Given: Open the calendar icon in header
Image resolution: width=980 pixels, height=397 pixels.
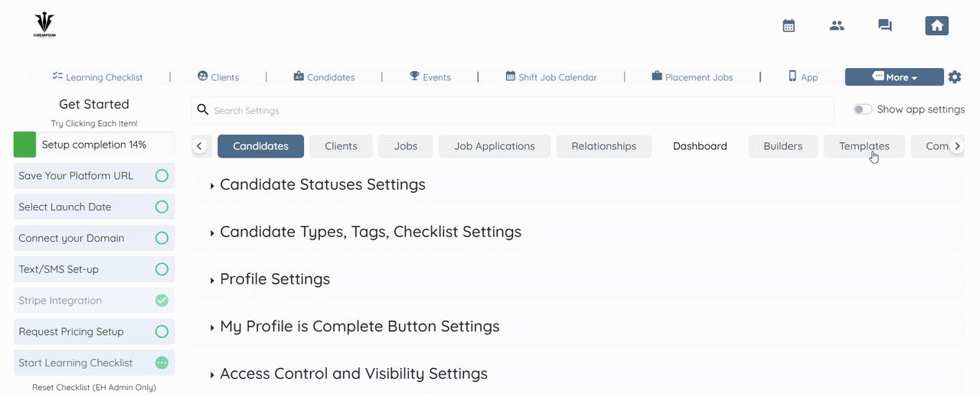Looking at the screenshot, I should (789, 26).
